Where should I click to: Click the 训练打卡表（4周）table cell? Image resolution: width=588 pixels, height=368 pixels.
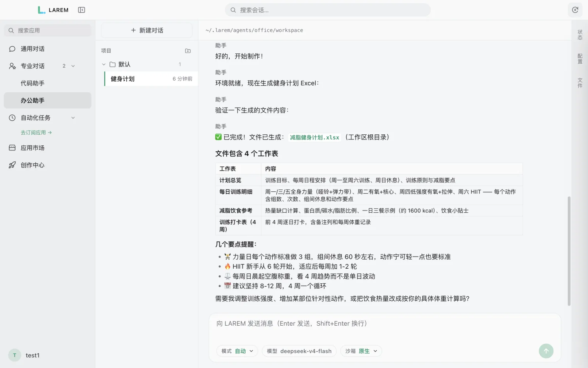tap(238, 226)
